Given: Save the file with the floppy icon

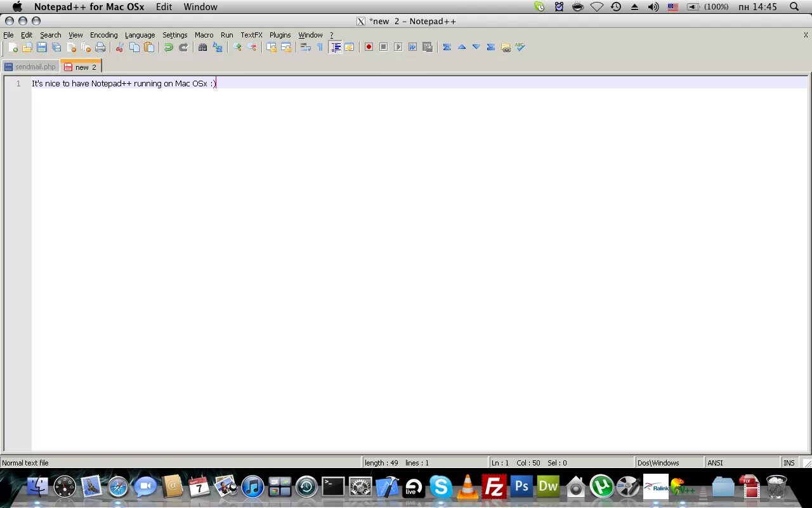Looking at the screenshot, I should coord(42,47).
